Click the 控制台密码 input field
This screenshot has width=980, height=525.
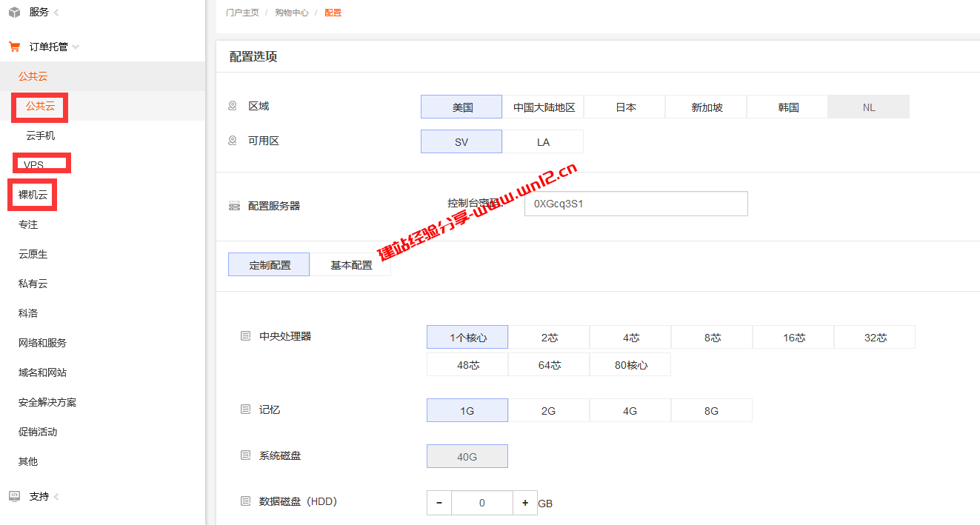(636, 204)
